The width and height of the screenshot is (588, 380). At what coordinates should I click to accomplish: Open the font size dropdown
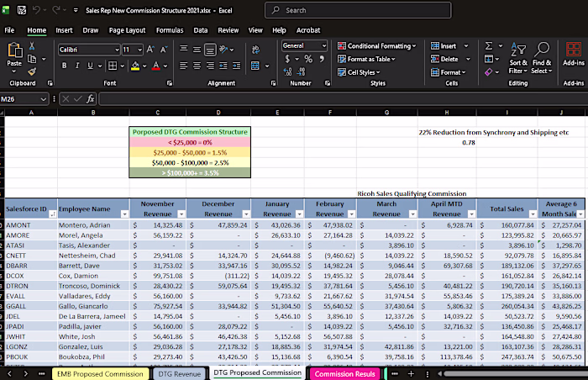[139, 50]
